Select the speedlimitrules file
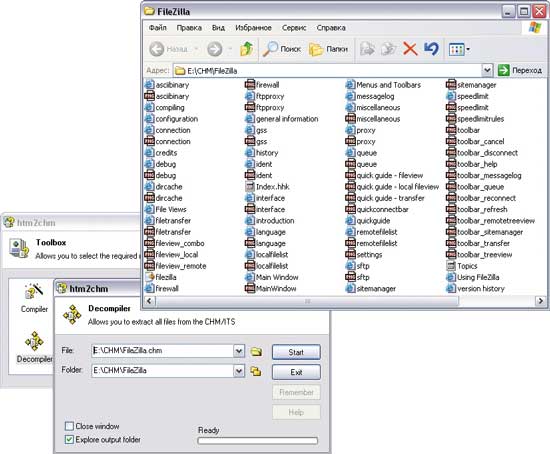This screenshot has height=454, width=550. tap(475, 119)
